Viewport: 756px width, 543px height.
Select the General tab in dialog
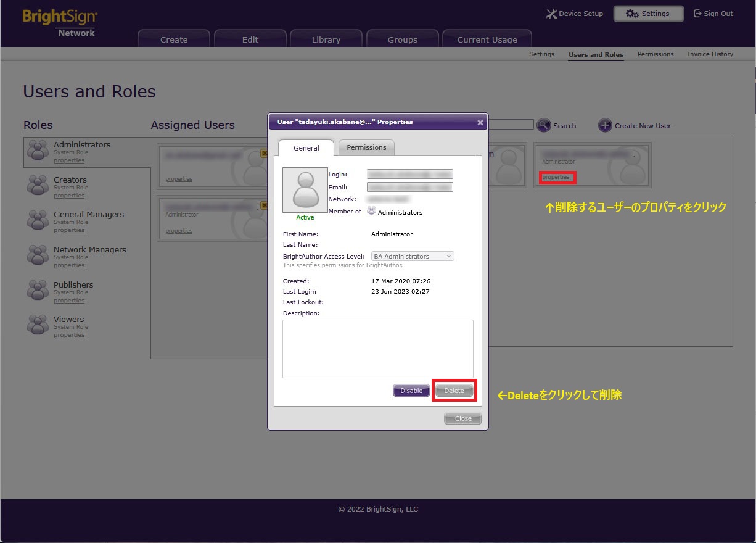(306, 148)
